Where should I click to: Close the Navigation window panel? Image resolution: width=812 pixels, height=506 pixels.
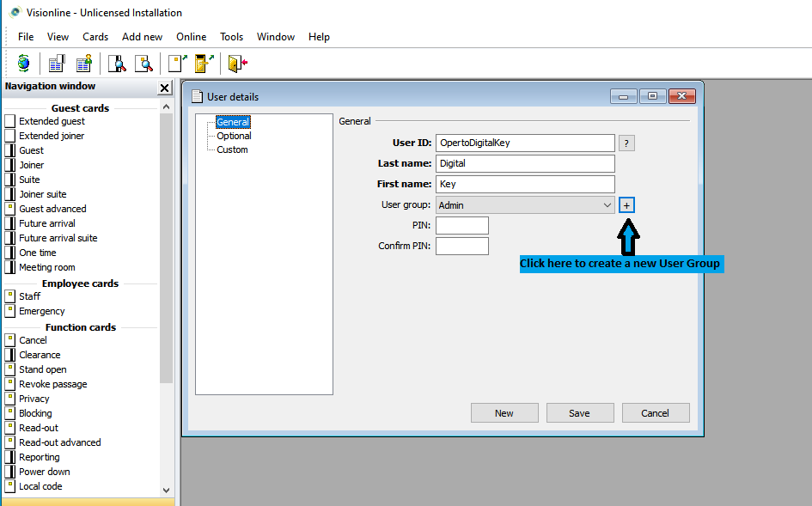point(165,88)
